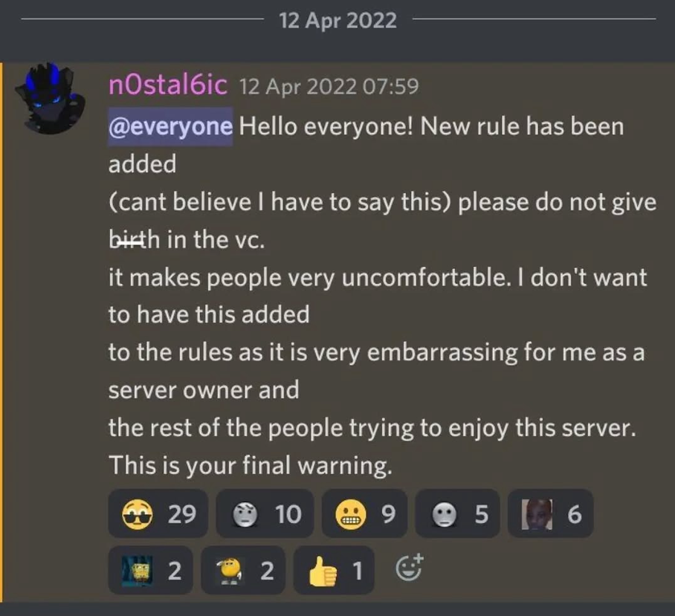The height and width of the screenshot is (616, 675).
Task: Click the n0stal6ic username
Action: pyautogui.click(x=168, y=85)
